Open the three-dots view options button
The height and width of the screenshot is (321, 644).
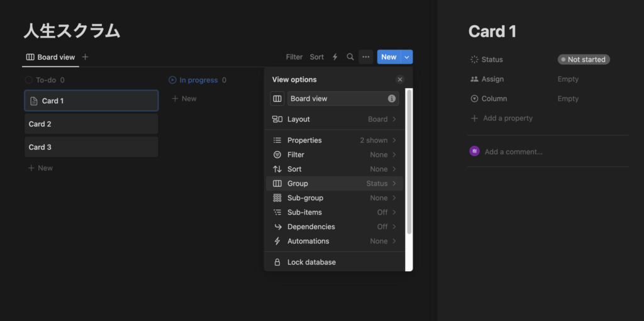click(366, 57)
